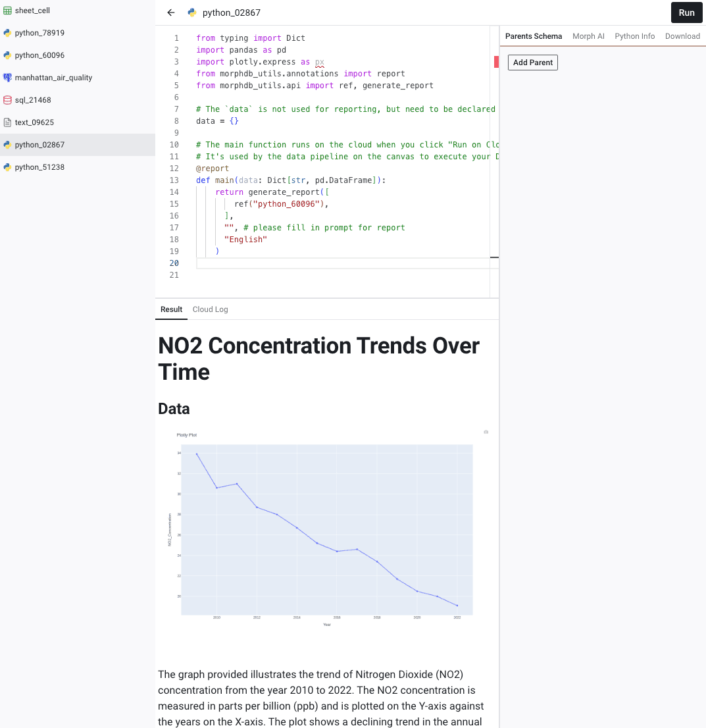Add a new parent schema
Image resolution: width=706 pixels, height=728 pixels.
[533, 63]
